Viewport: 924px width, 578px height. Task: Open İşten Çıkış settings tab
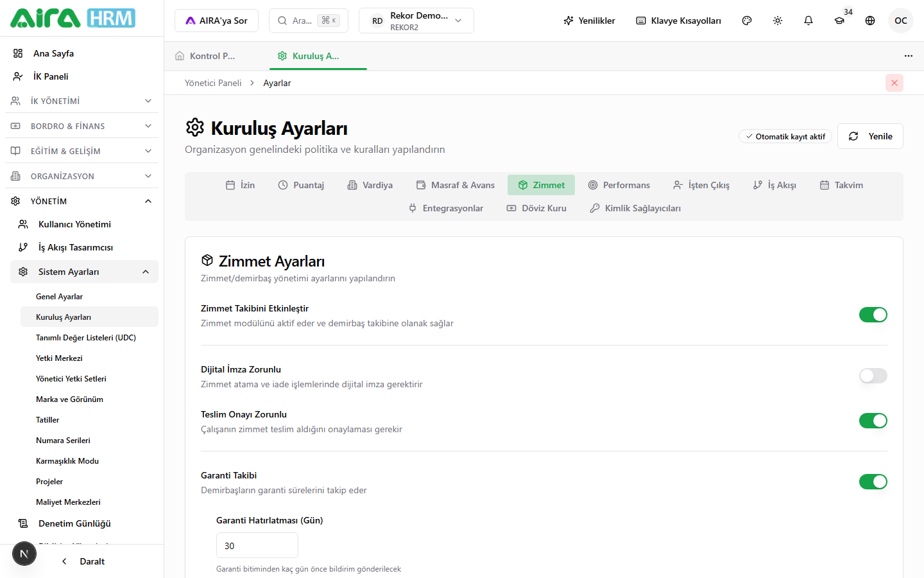(x=701, y=185)
